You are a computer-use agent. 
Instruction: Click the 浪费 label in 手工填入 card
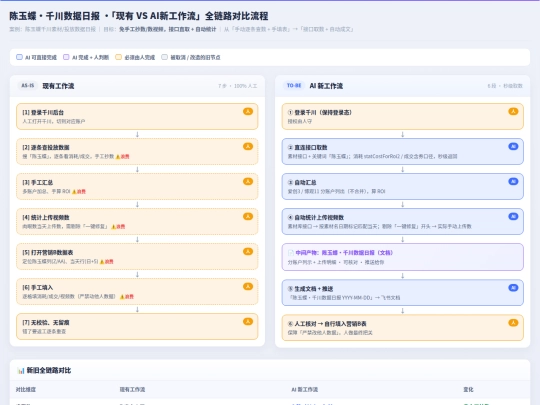click(x=129, y=297)
